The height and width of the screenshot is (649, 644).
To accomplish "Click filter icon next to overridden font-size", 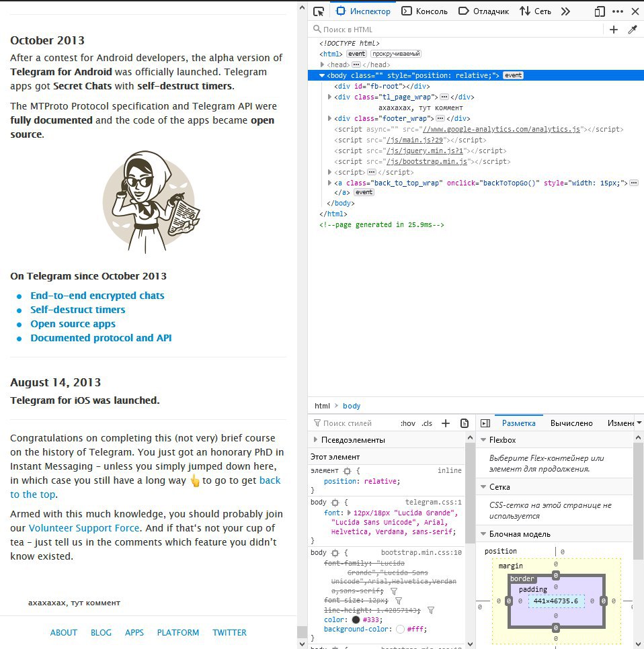I will click(x=399, y=601).
